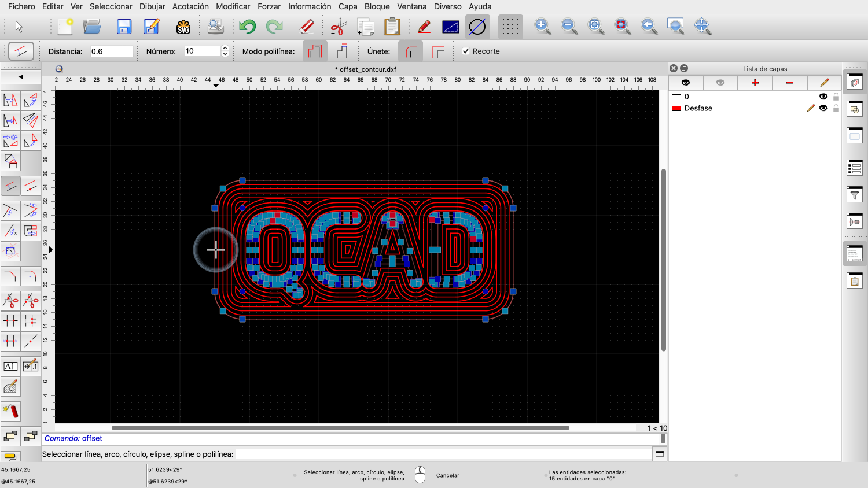Image resolution: width=868 pixels, height=488 pixels.
Task: Open the Acotación menu
Action: tap(190, 6)
